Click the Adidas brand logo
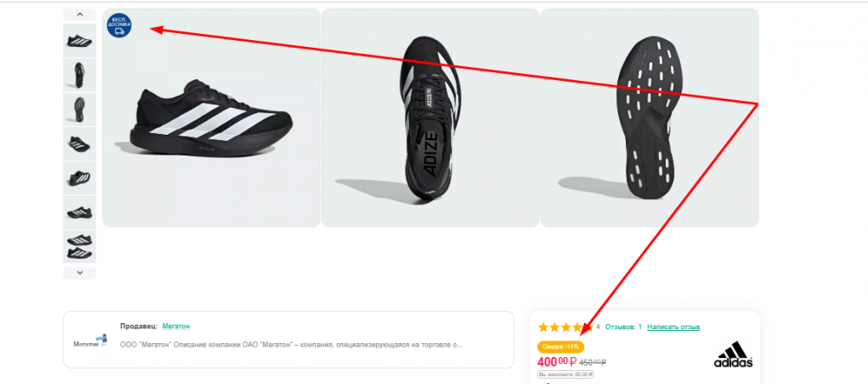 733,354
